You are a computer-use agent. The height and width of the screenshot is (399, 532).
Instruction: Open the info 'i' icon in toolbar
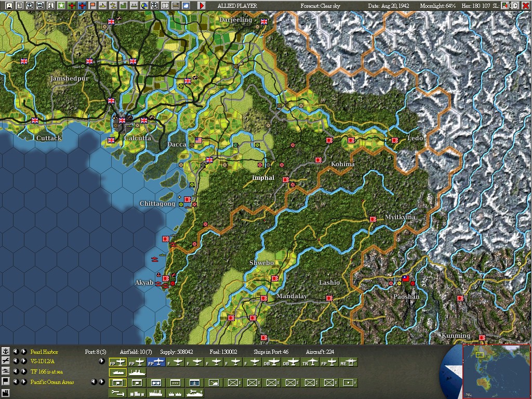click(50, 5)
